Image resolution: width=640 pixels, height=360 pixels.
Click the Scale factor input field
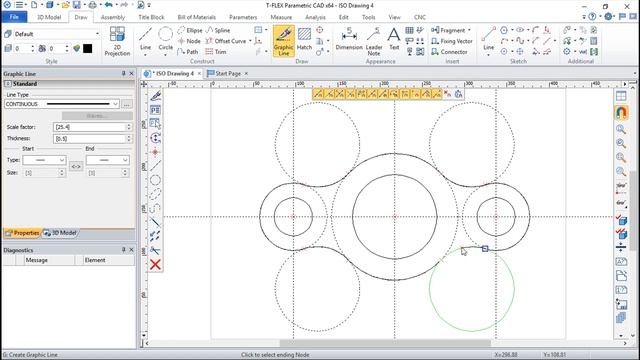pyautogui.click(x=89, y=127)
